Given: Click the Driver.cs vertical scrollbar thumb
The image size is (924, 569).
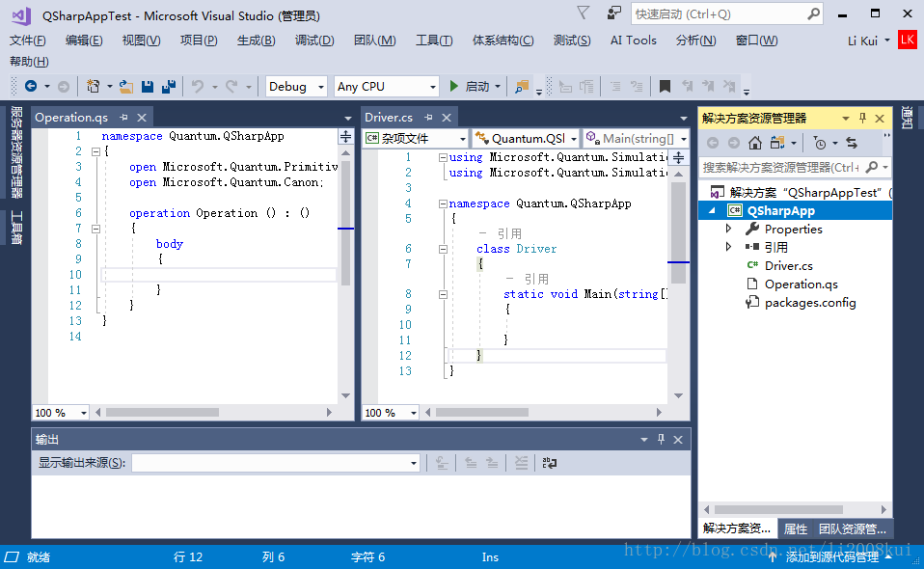Looking at the screenshot, I should point(678,232).
